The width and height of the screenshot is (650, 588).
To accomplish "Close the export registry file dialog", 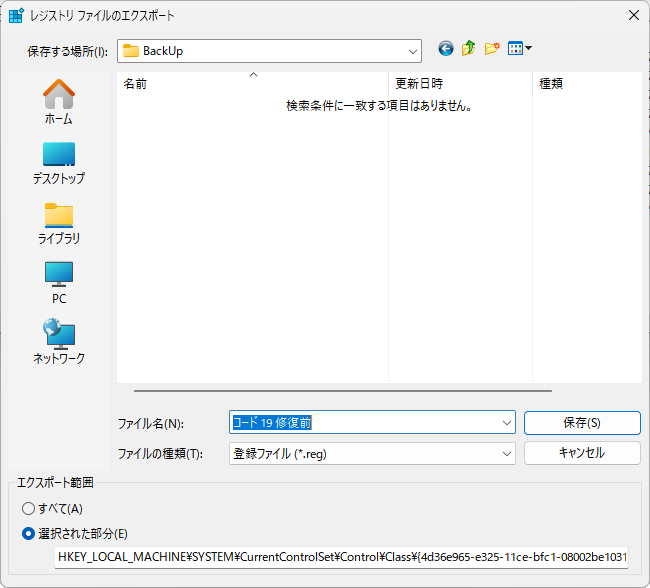I will click(x=633, y=15).
